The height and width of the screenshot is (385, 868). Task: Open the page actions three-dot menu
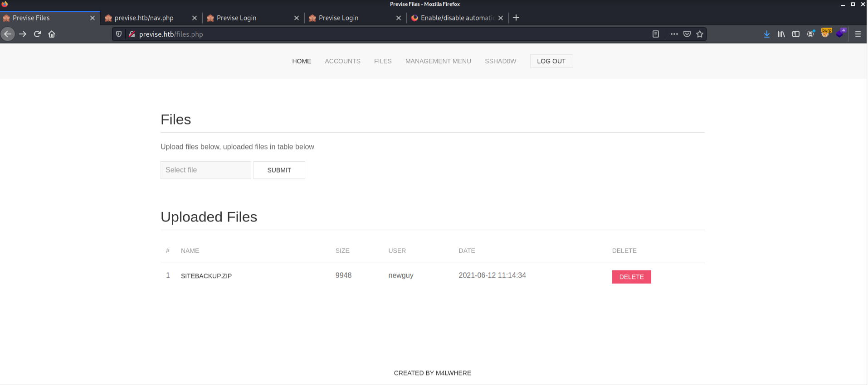click(x=674, y=34)
